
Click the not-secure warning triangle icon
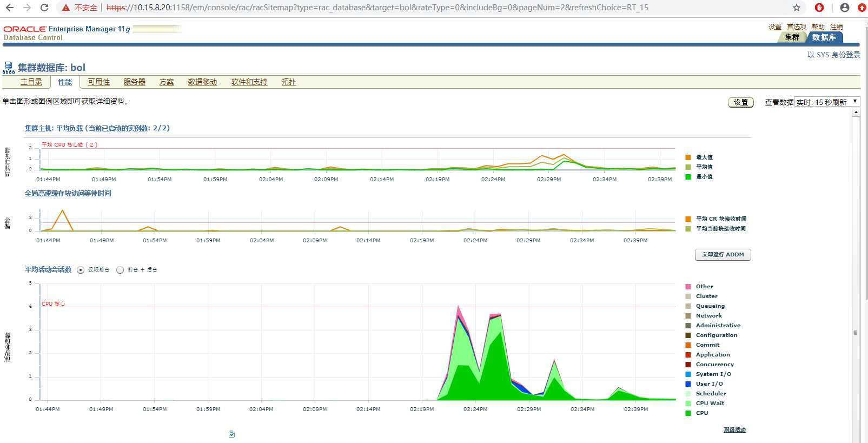tap(65, 8)
